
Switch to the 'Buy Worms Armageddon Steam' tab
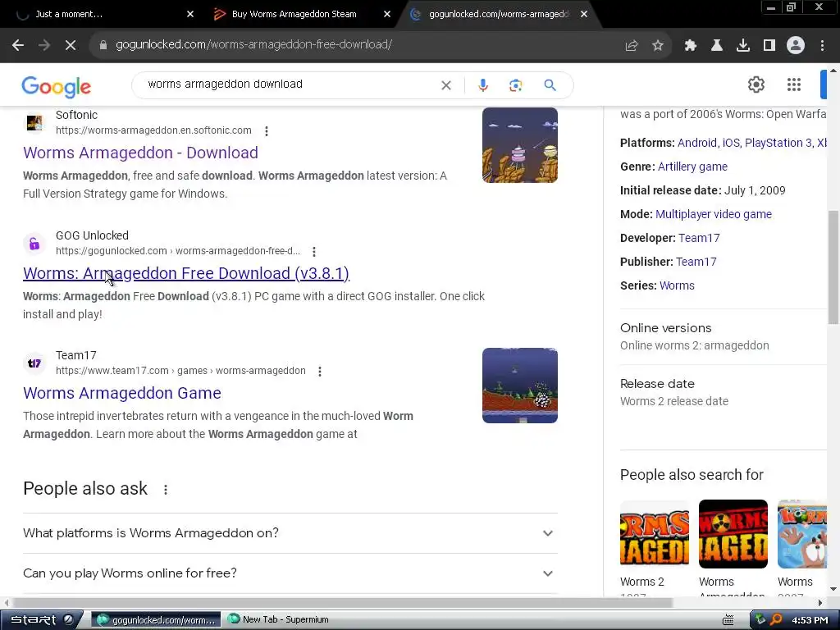pos(294,15)
